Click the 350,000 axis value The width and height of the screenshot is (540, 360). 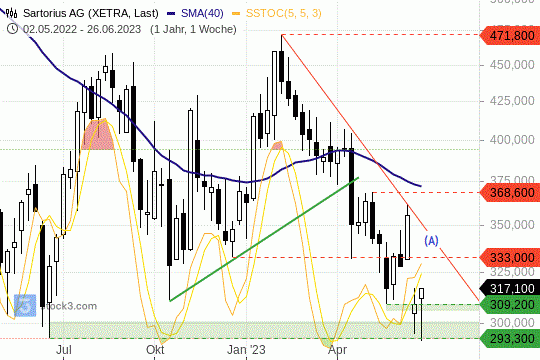point(512,225)
